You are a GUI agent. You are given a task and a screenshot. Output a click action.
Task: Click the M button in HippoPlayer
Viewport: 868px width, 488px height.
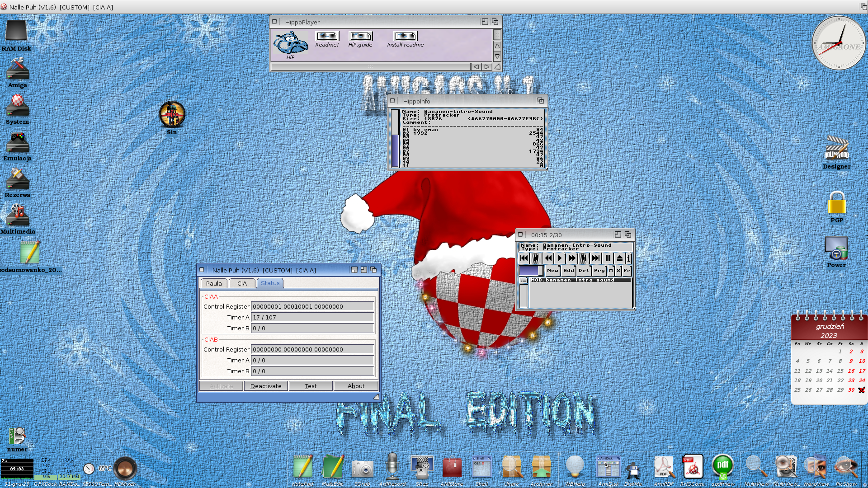[611, 271]
